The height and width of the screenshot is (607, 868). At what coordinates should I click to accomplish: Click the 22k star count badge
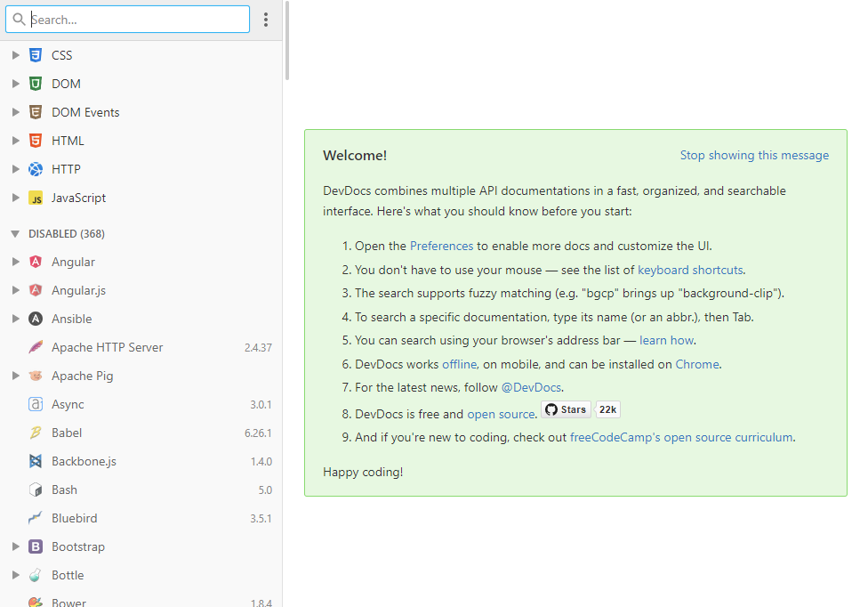[x=607, y=409]
